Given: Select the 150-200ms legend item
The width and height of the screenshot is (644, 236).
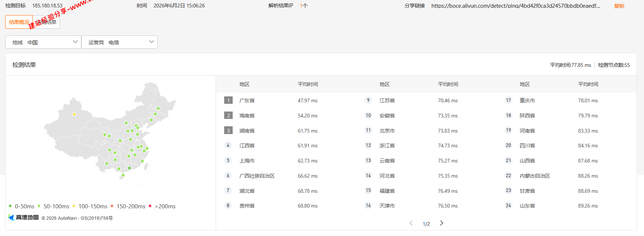Looking at the screenshot, I should click(x=128, y=206).
